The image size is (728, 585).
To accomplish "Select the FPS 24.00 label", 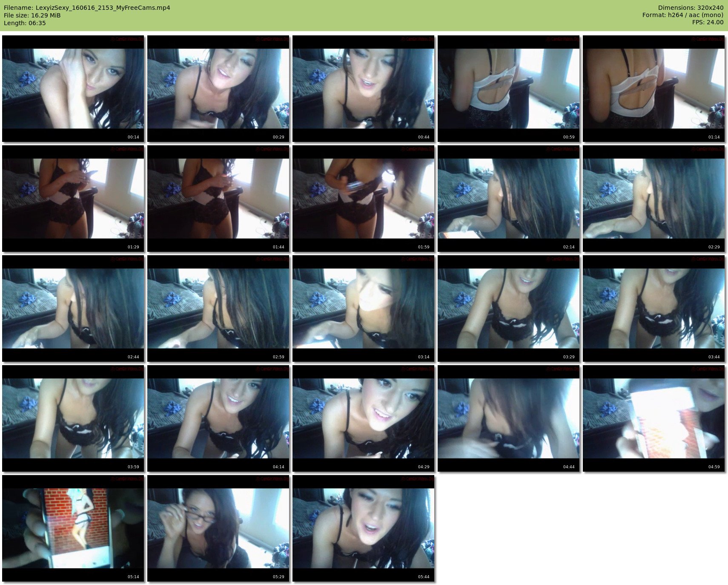I will 708,22.
